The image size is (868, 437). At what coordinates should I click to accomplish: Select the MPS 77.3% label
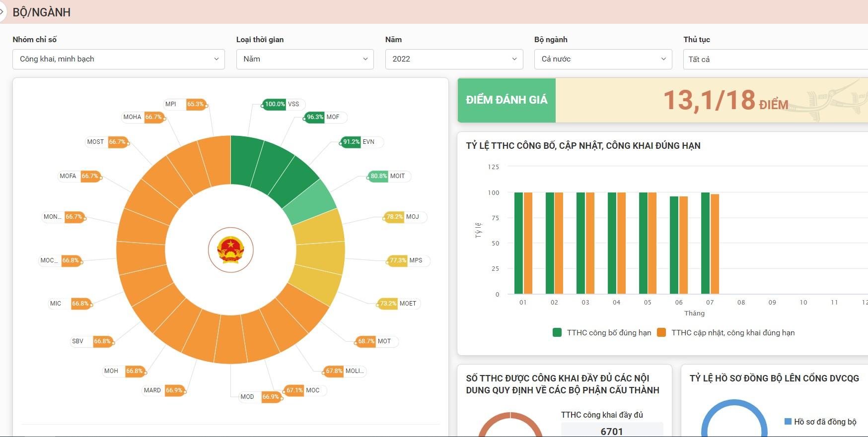tap(407, 260)
